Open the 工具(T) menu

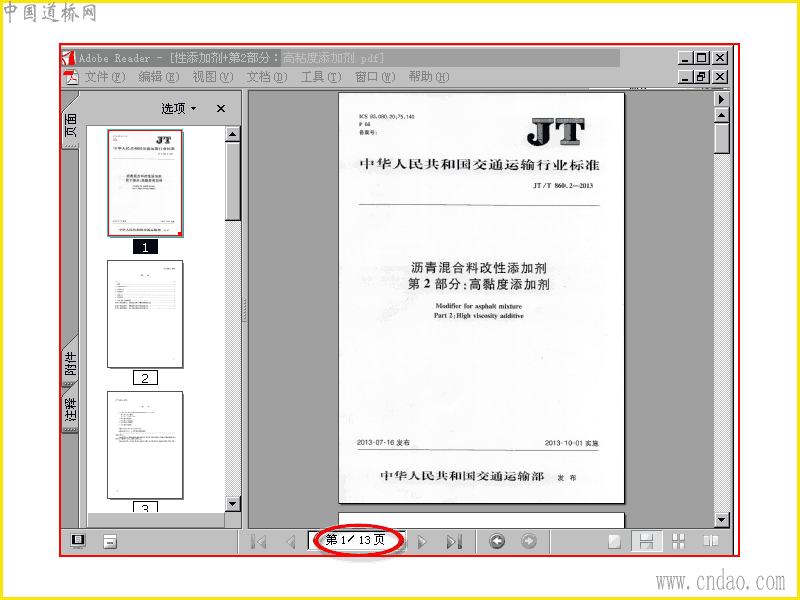(321, 77)
